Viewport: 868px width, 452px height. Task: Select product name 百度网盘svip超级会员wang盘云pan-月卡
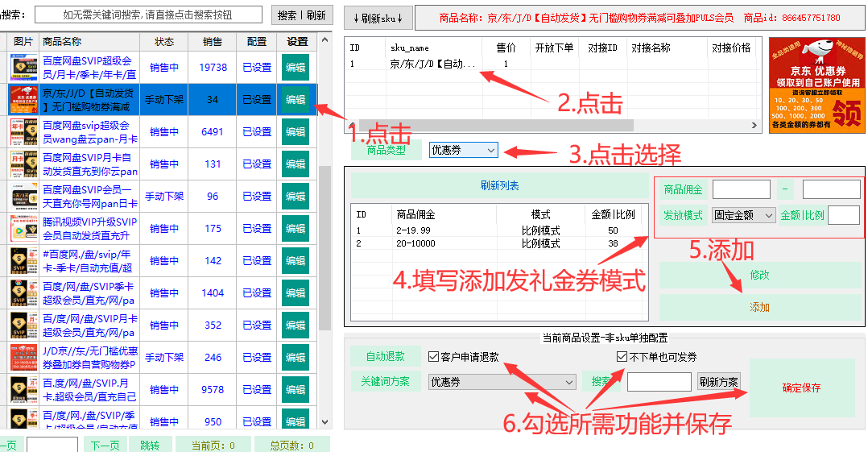90,132
